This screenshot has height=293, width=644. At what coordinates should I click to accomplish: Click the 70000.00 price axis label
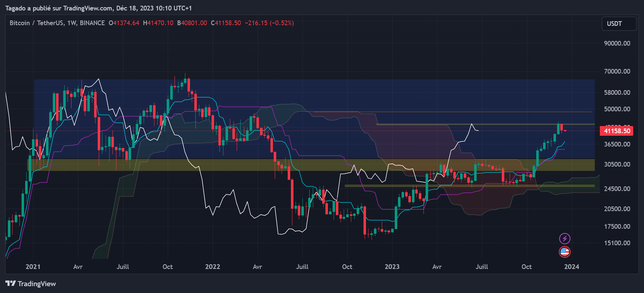(617, 71)
